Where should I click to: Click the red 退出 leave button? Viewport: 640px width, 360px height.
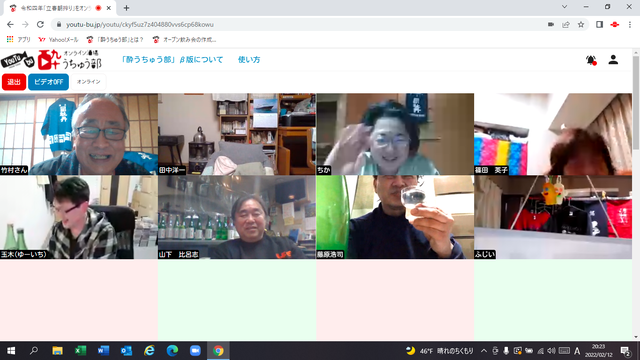[14, 82]
